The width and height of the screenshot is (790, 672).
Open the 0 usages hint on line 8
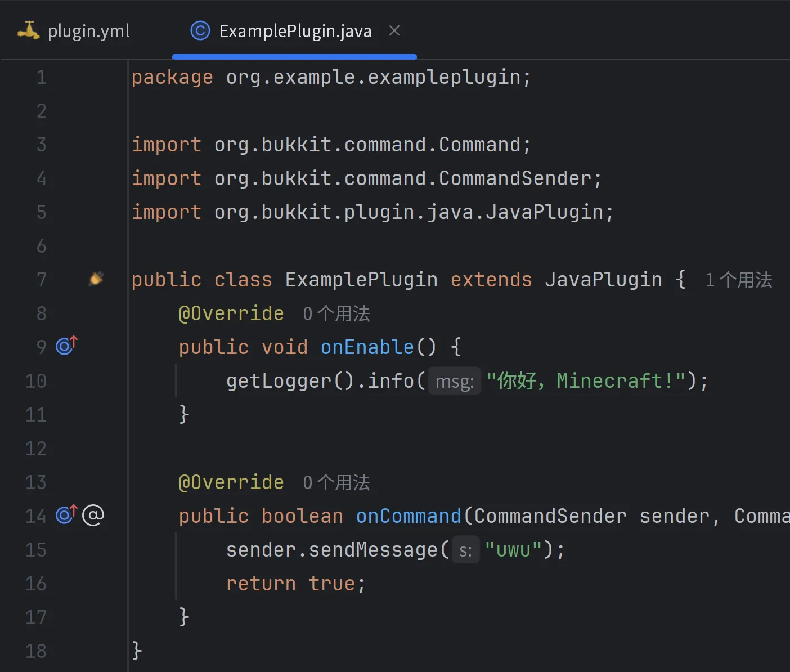[x=336, y=313]
